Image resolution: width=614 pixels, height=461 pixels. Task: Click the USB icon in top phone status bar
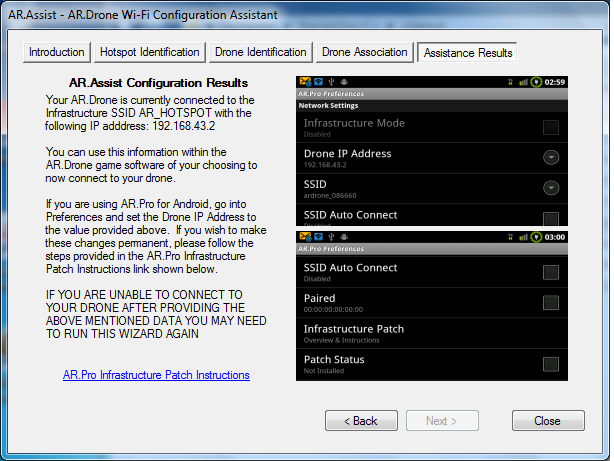click(331, 82)
